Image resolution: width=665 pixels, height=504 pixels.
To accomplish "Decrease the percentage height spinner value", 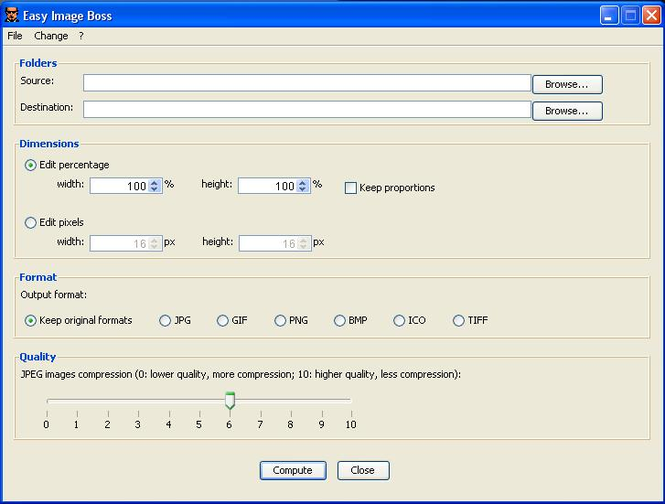I will pyautogui.click(x=303, y=190).
